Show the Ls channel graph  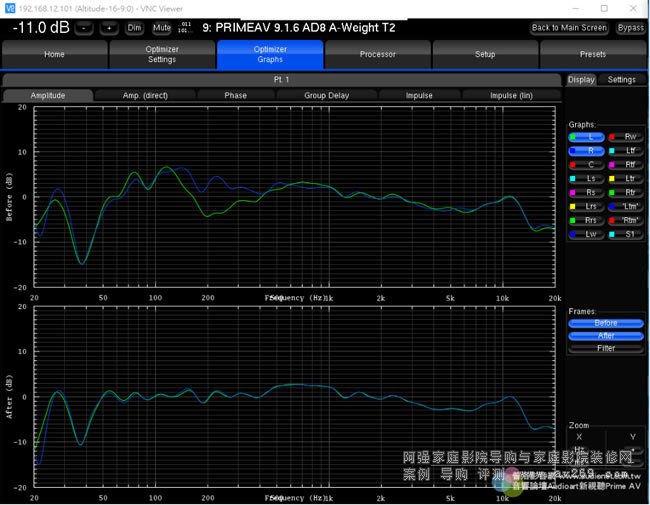click(x=586, y=178)
